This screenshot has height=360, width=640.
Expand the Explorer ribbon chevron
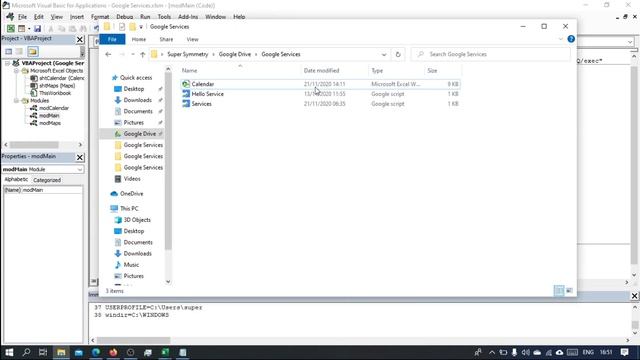coord(560,39)
